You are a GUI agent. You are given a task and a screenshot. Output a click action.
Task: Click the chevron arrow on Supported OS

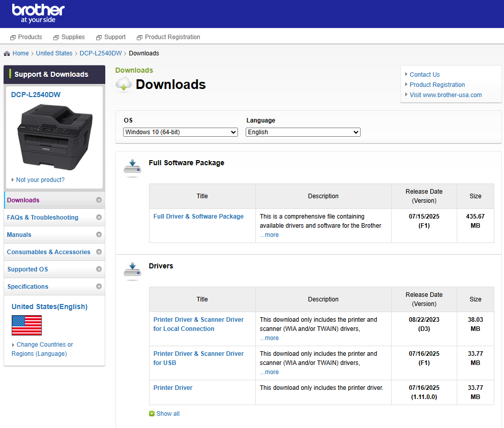(100, 269)
